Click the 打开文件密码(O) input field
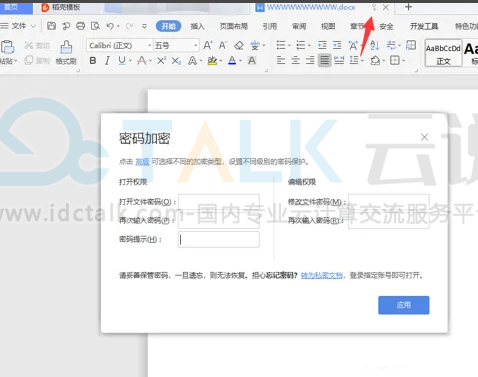This screenshot has height=377, width=478. coord(219,202)
